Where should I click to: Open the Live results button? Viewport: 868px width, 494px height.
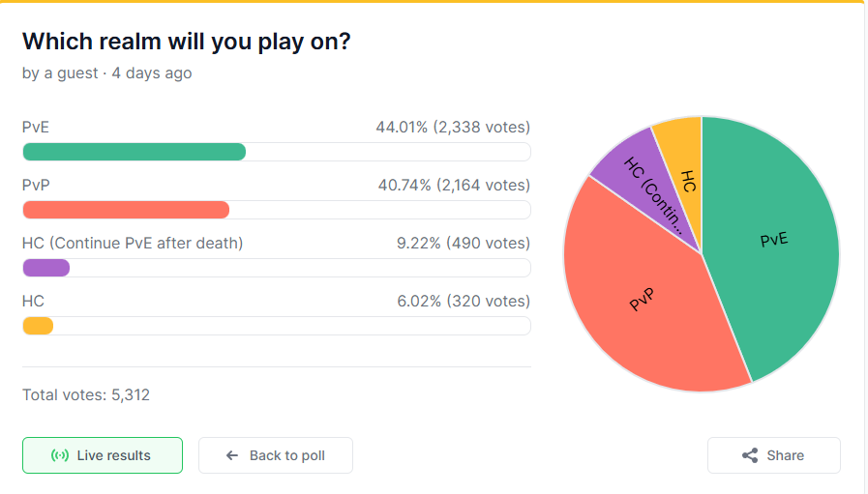point(103,455)
